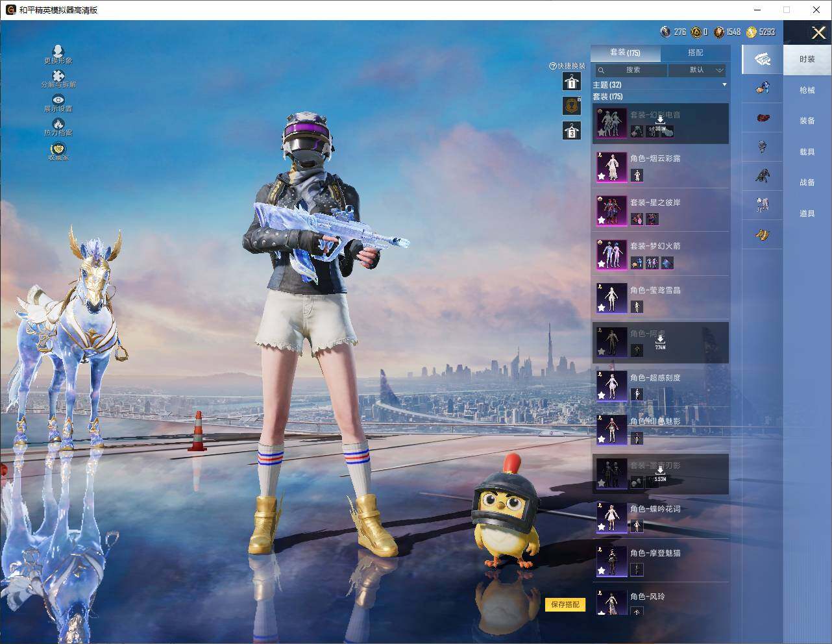Open the 载具 category tab
Viewport: 832px width, 644px height.
(807, 152)
